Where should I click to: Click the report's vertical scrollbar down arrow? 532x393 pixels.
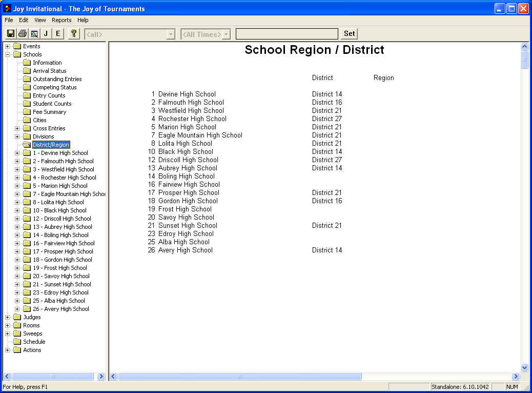(524, 367)
